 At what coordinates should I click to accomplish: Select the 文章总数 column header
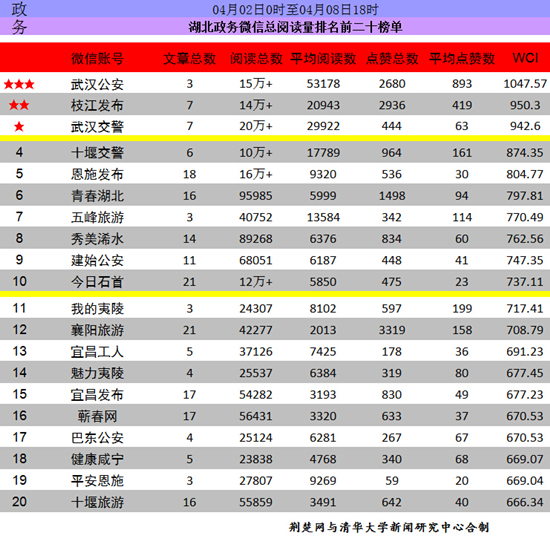[189, 59]
